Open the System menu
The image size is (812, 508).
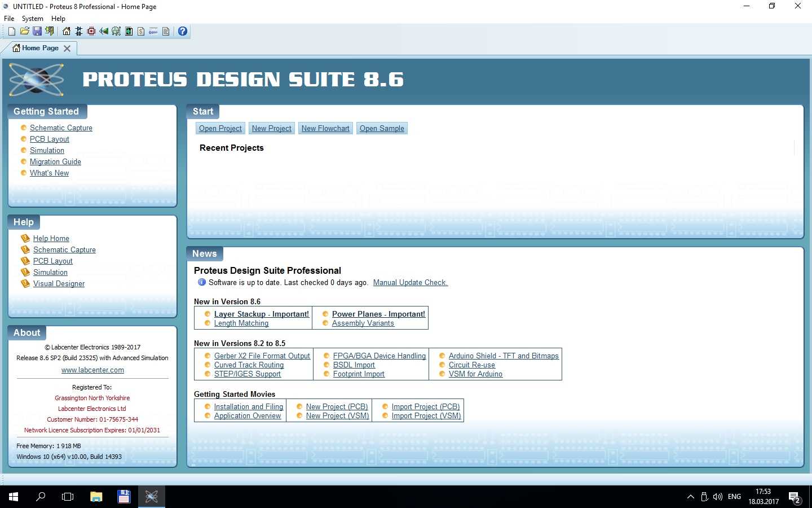tap(32, 19)
